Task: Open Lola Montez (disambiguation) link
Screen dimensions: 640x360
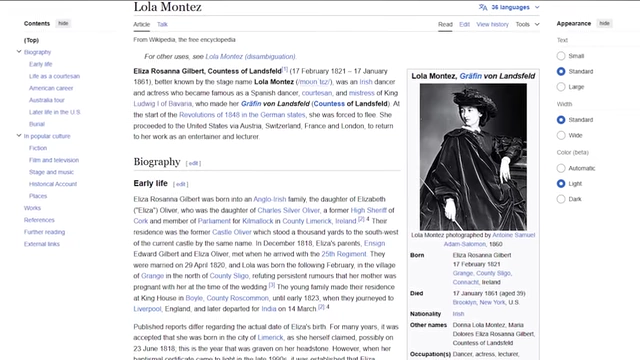Action: click(251, 56)
